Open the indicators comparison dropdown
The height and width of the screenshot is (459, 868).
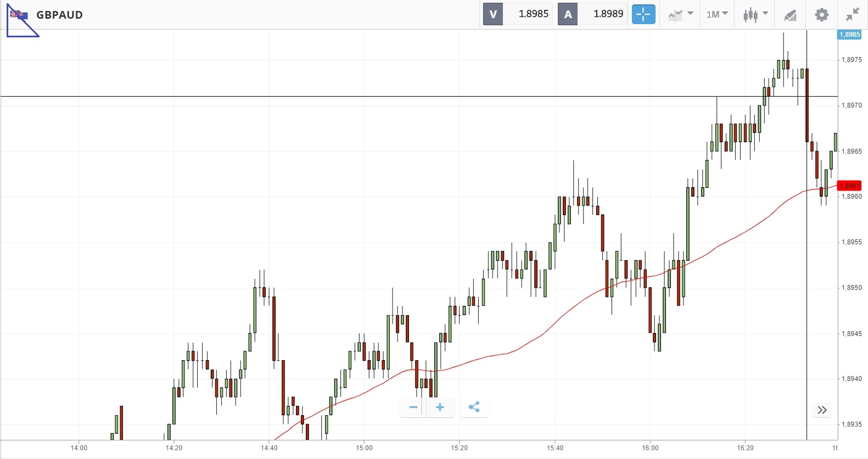pyautogui.click(x=681, y=15)
